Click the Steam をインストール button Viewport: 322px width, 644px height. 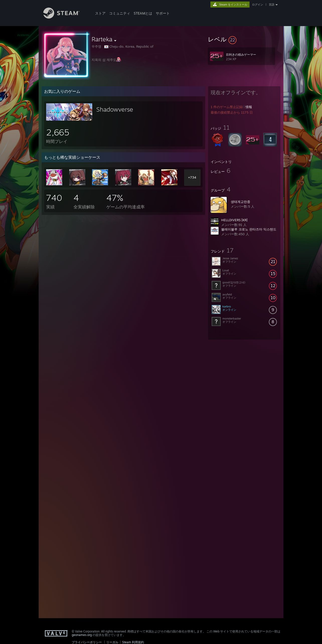tap(230, 5)
